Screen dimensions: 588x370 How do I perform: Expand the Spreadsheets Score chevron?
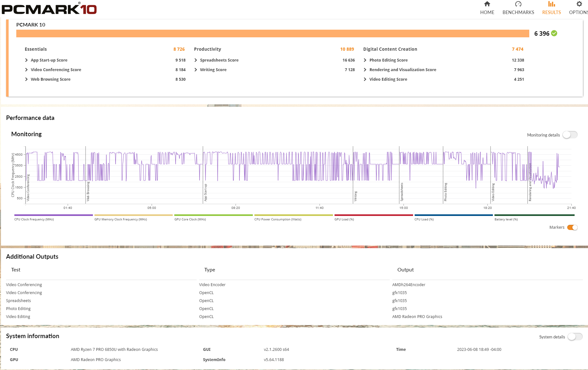[x=196, y=60]
